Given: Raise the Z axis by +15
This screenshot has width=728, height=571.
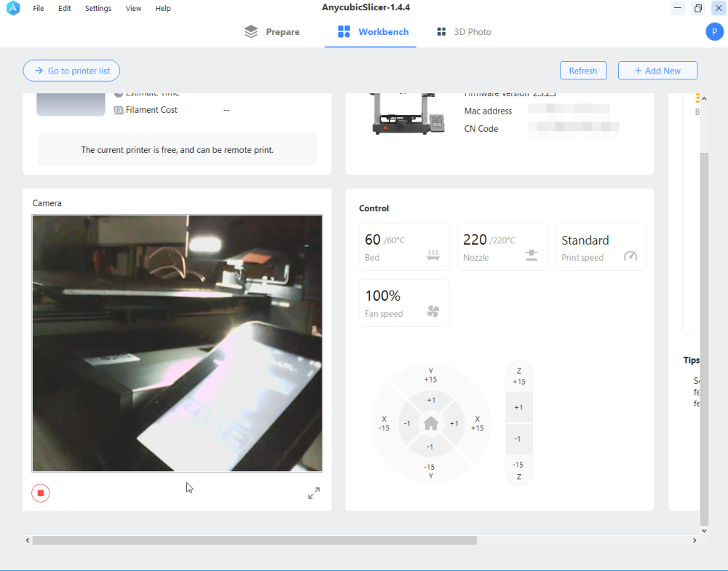Looking at the screenshot, I should click(518, 377).
